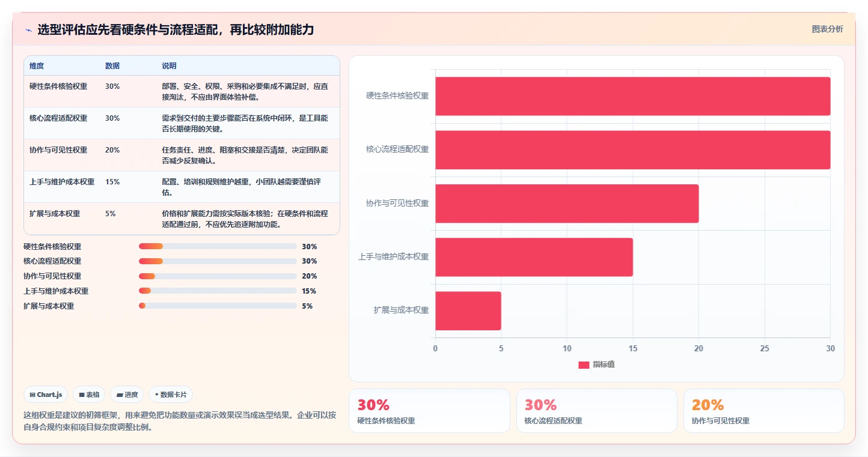Click the 15% label beside progress bars
Screen dimensions: 868x457
tap(309, 291)
